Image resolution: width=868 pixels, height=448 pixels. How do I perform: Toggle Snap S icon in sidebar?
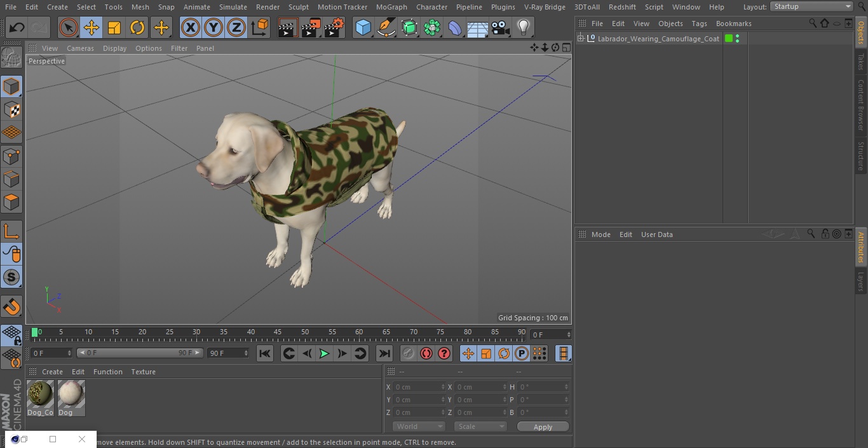[x=11, y=277]
